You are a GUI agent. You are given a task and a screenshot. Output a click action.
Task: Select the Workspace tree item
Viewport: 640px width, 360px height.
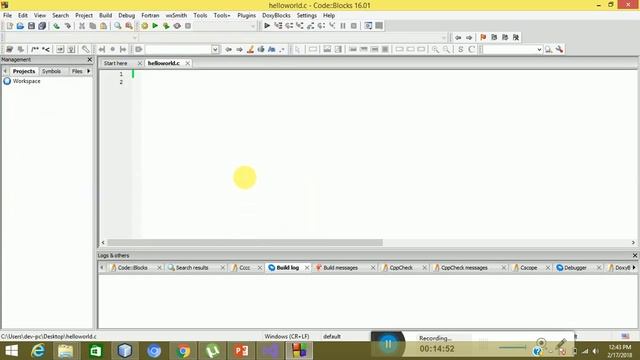pos(27,81)
